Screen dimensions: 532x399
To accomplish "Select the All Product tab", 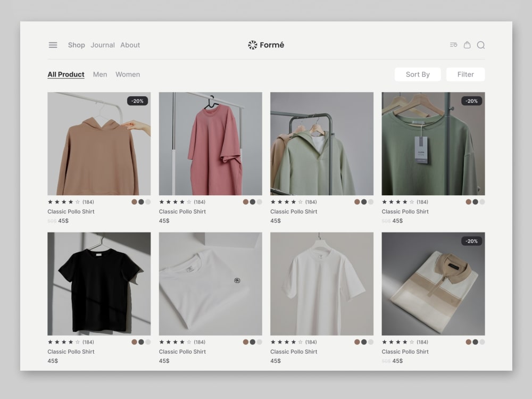I will pos(66,74).
